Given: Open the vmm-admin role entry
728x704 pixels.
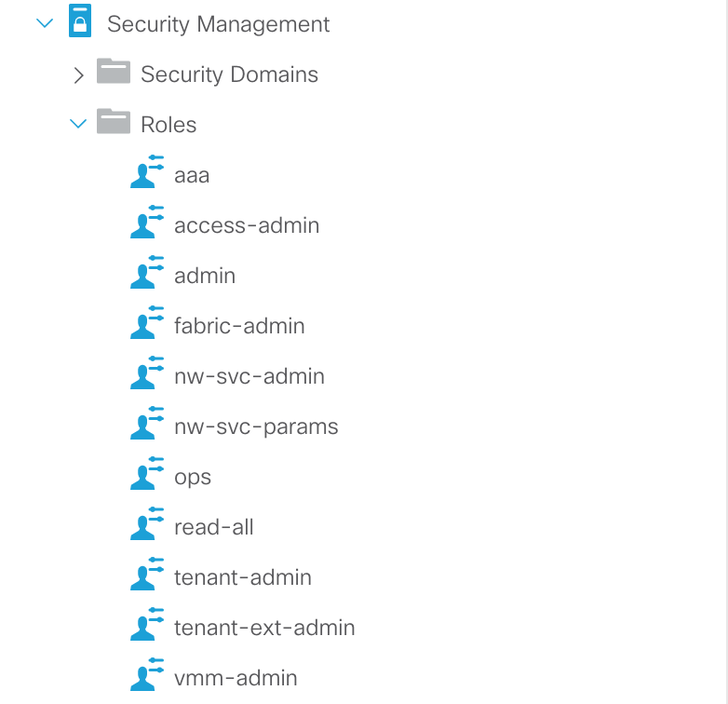Looking at the screenshot, I should pyautogui.click(x=236, y=678).
